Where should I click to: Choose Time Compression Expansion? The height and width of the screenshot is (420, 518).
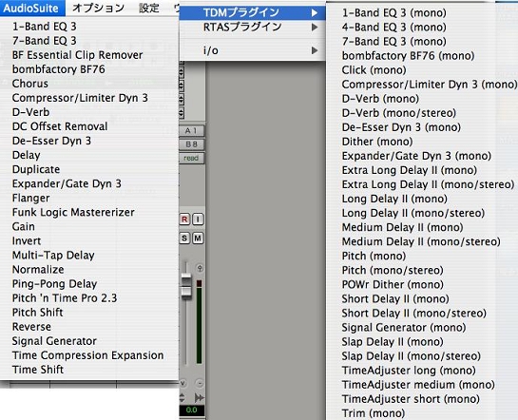tap(87, 355)
